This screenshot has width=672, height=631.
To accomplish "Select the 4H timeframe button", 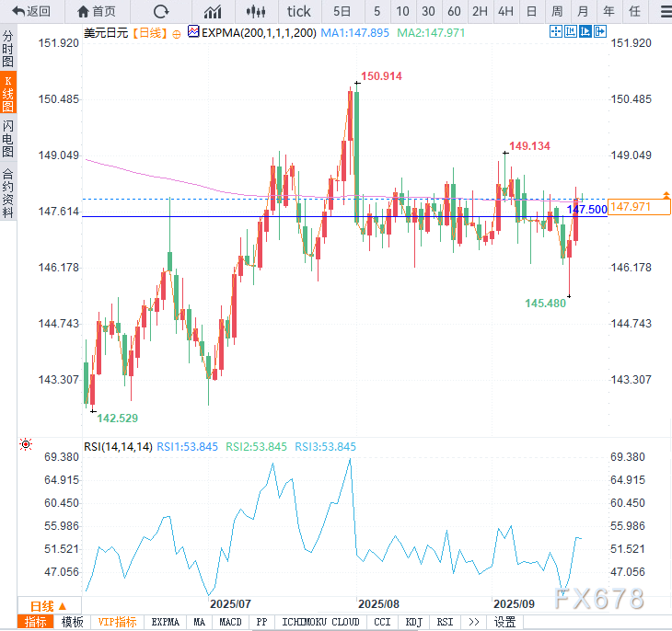I will [505, 11].
